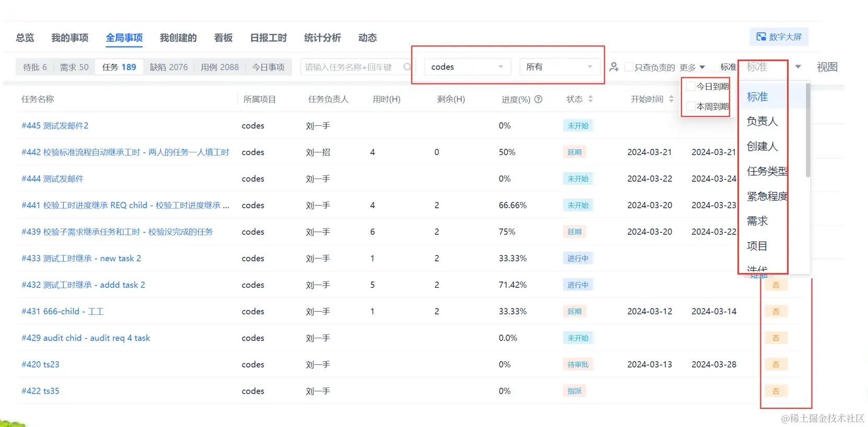Switch to 总览 tab
868x427 pixels.
25,38
